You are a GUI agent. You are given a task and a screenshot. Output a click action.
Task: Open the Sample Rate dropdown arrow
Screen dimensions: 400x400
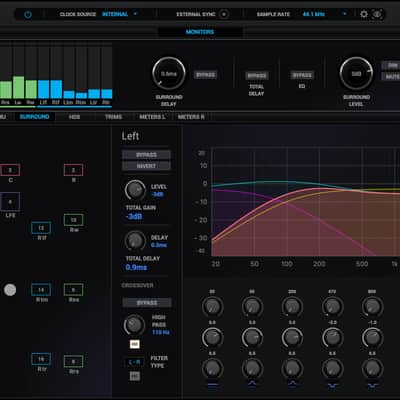point(345,14)
